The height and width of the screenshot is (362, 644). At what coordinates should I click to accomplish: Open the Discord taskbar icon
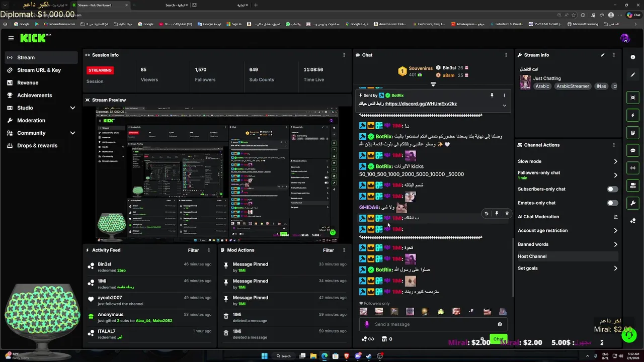tap(358, 356)
